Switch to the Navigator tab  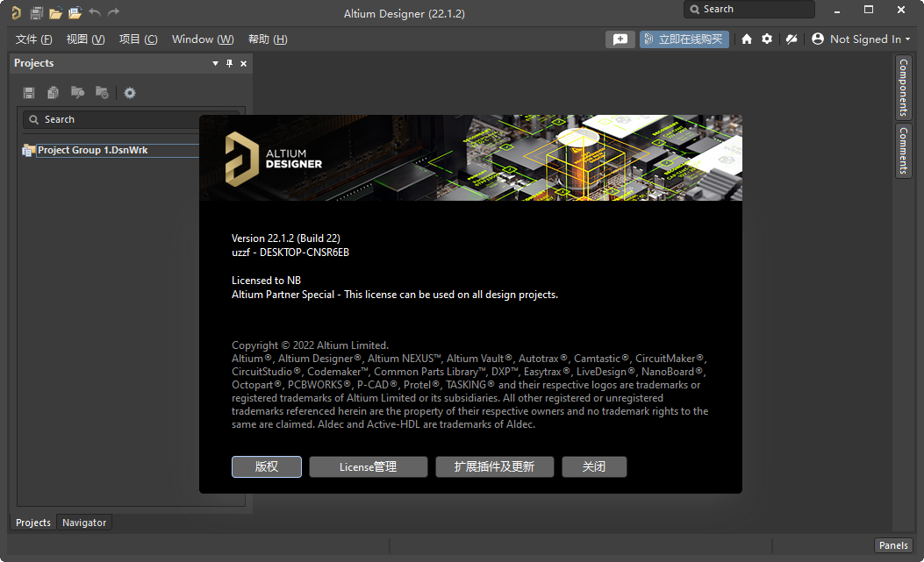point(84,522)
